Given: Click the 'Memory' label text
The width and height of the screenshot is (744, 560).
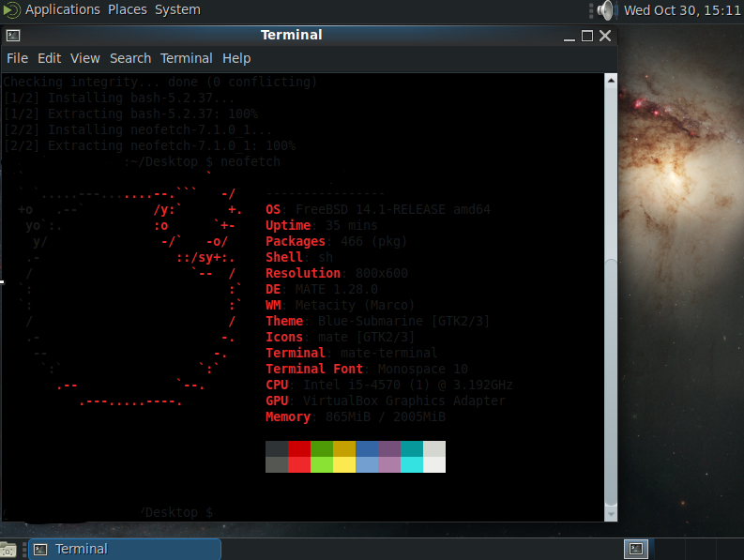Looking at the screenshot, I should tap(288, 416).
